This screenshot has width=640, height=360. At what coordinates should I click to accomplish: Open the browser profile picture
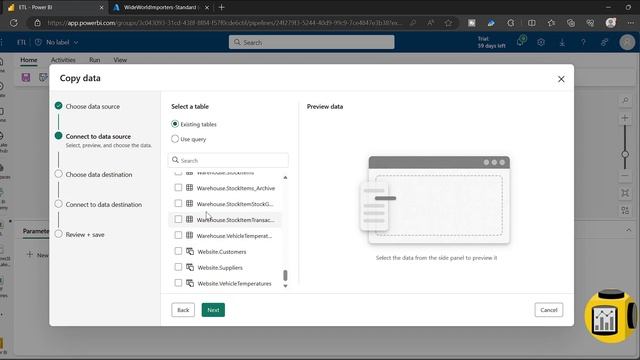(611, 23)
